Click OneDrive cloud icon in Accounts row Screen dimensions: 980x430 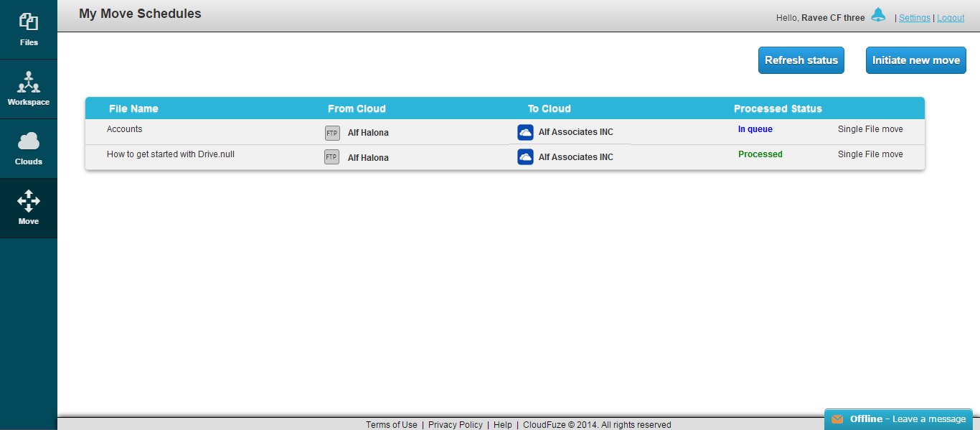click(x=525, y=132)
